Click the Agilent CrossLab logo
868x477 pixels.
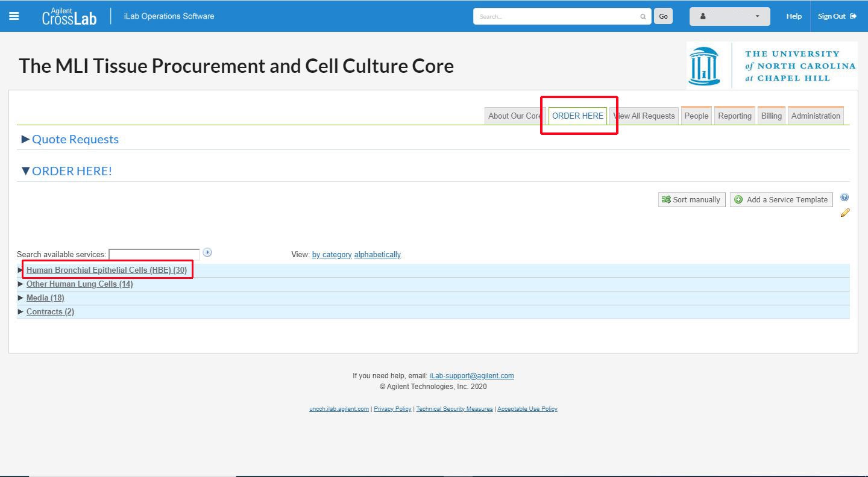tap(69, 17)
